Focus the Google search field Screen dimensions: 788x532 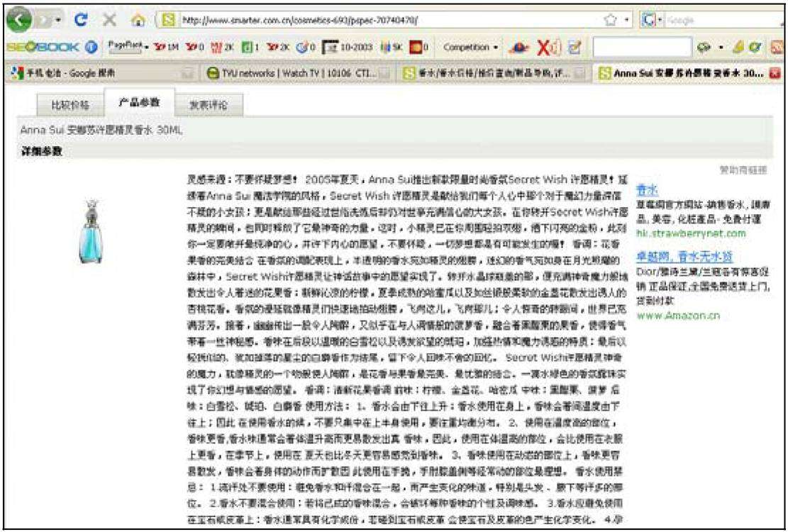(723, 21)
